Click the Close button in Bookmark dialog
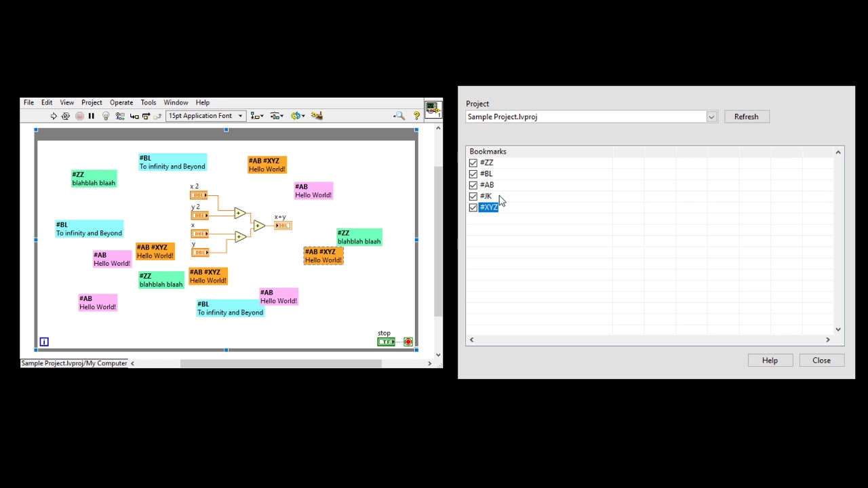Screen dimensions: 868x488 [821, 361]
